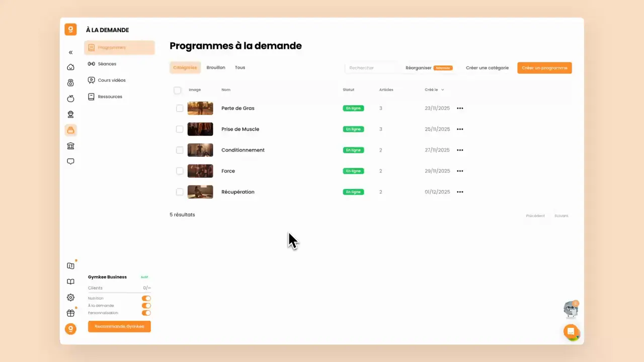Toggle the Personnalisation switch
Viewport: 644px width, 362px height.
[x=146, y=313]
